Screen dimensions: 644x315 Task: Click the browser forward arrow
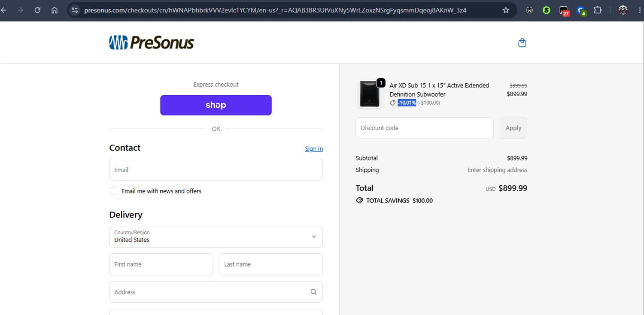21,10
